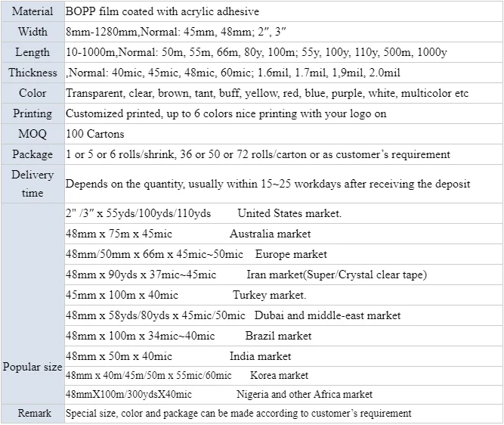Click the Thickness row label
The image size is (504, 425).
tap(32, 73)
